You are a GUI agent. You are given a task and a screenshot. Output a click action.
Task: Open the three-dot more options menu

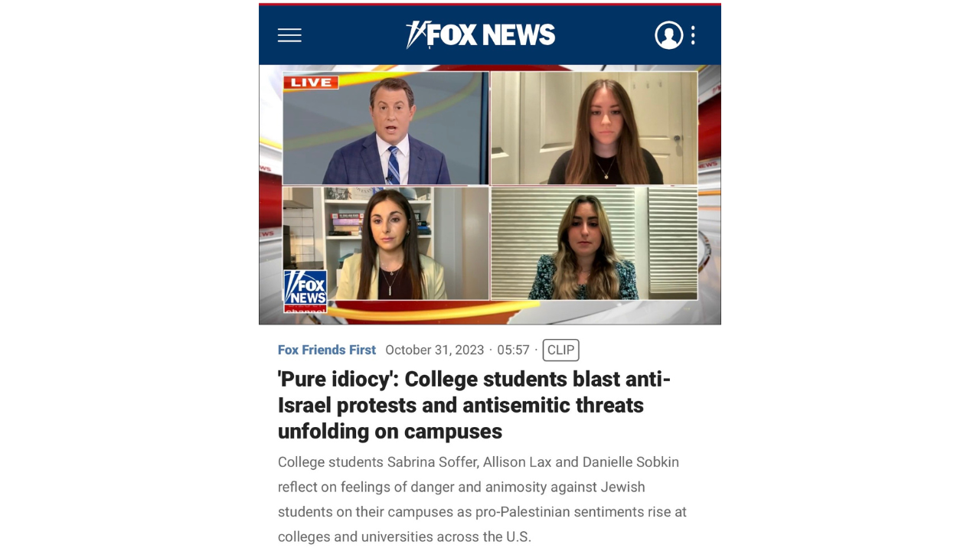tap(693, 35)
